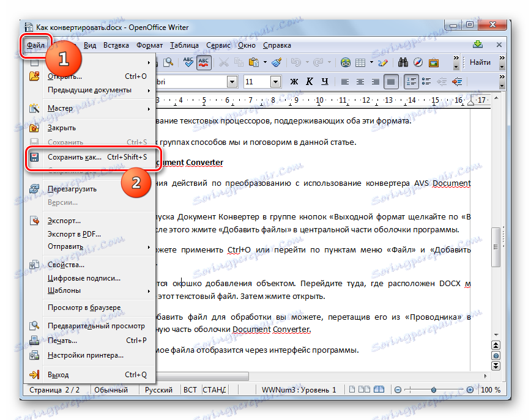
Task: Switch to single page view layout
Action: pyautogui.click(x=352, y=389)
